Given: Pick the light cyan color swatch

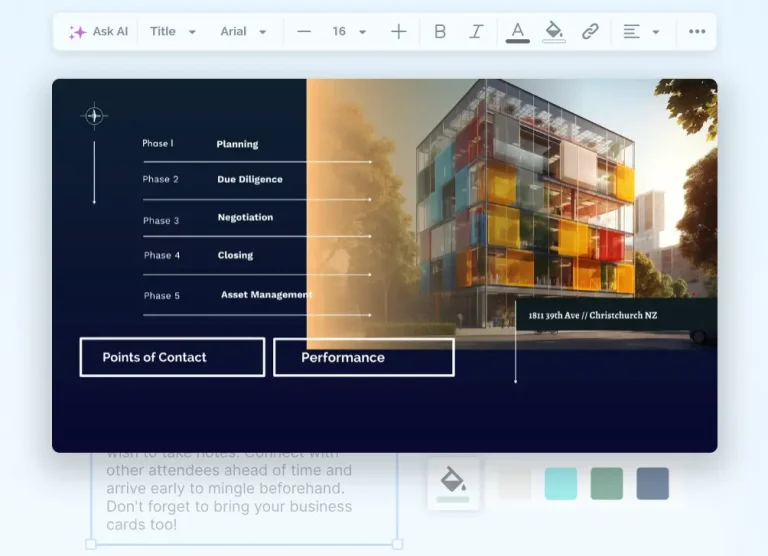Looking at the screenshot, I should pos(561,483).
